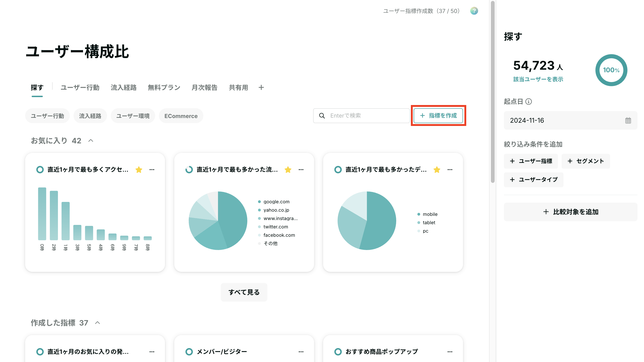Unfavorite star on 直近1ヶ月で最も多かったデ card
Screen dimensions: 644x362
(x=437, y=170)
